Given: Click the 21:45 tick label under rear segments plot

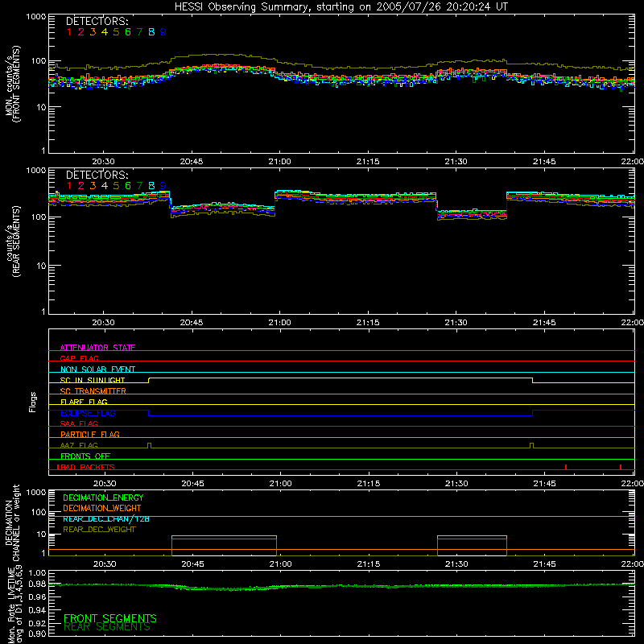Looking at the screenshot, I should click(x=544, y=323).
